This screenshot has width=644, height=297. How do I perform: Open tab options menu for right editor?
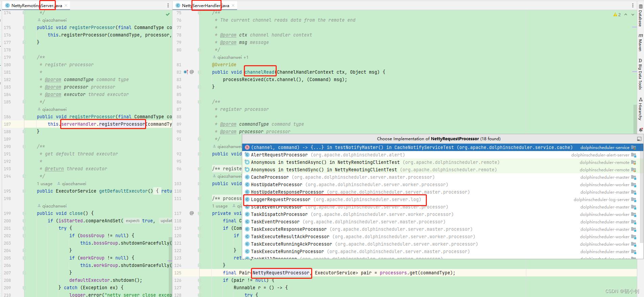(x=633, y=5)
